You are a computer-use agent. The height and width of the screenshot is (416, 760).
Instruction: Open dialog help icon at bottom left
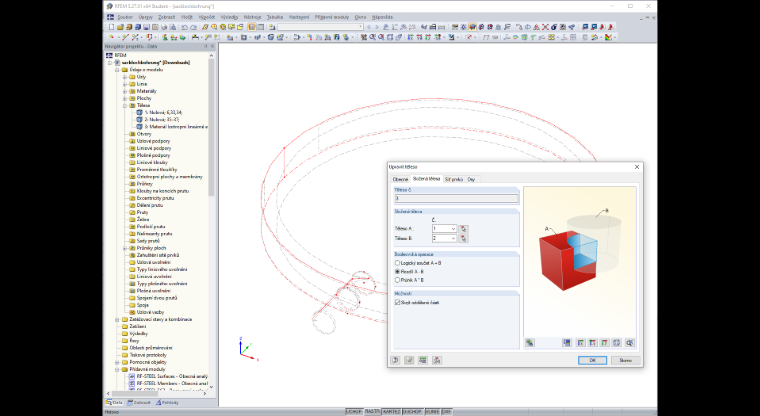[x=396, y=360]
